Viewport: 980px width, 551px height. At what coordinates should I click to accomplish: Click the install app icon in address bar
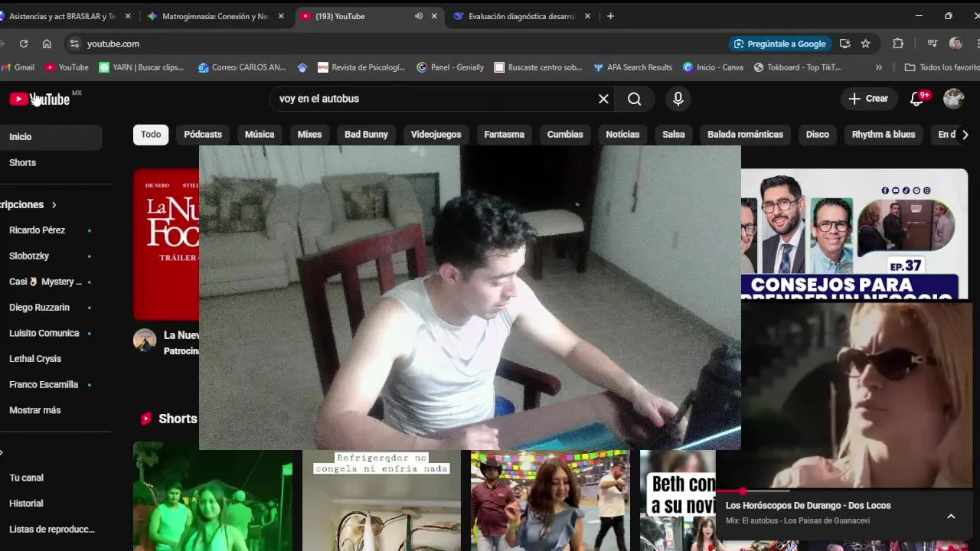(x=844, y=44)
